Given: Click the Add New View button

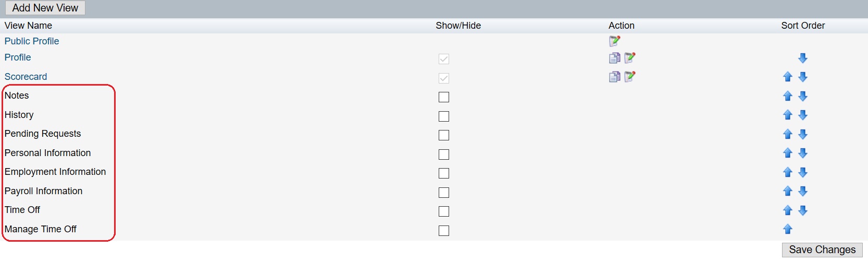Looking at the screenshot, I should point(45,8).
